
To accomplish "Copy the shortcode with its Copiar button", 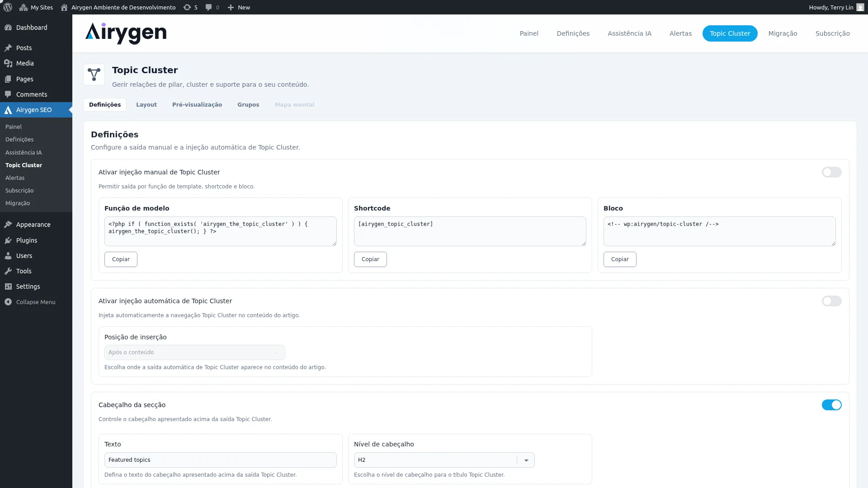I will [370, 259].
